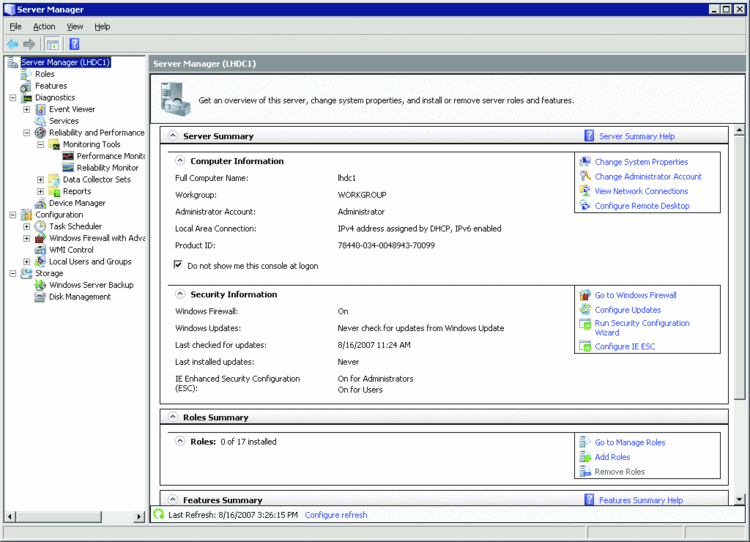Click the Add Roles icon
This screenshot has width=750, height=542.
coord(585,457)
